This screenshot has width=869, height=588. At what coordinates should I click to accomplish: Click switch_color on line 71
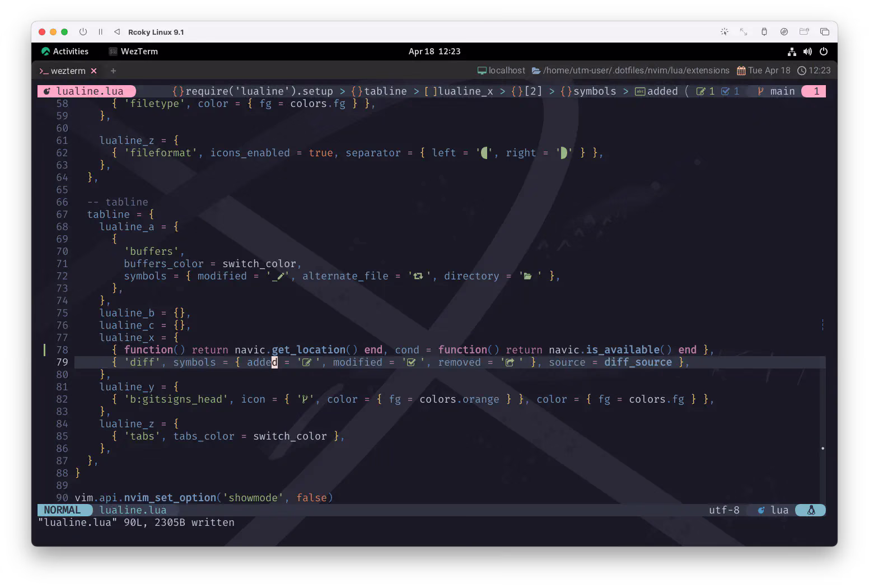click(259, 264)
